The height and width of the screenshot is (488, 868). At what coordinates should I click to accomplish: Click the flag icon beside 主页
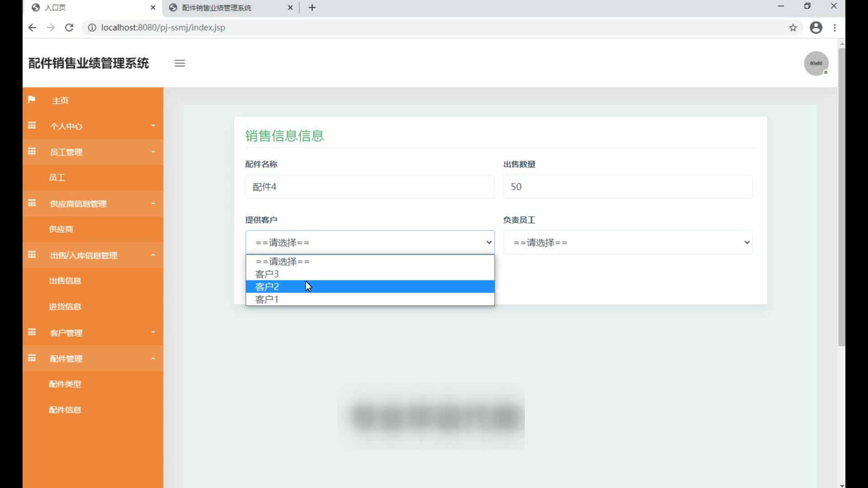[x=32, y=100]
